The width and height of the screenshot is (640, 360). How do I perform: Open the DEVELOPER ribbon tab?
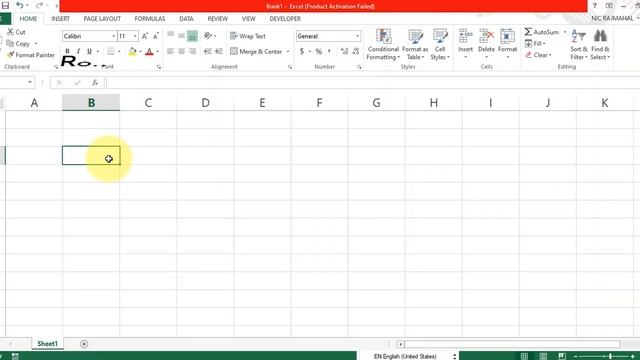(x=285, y=19)
